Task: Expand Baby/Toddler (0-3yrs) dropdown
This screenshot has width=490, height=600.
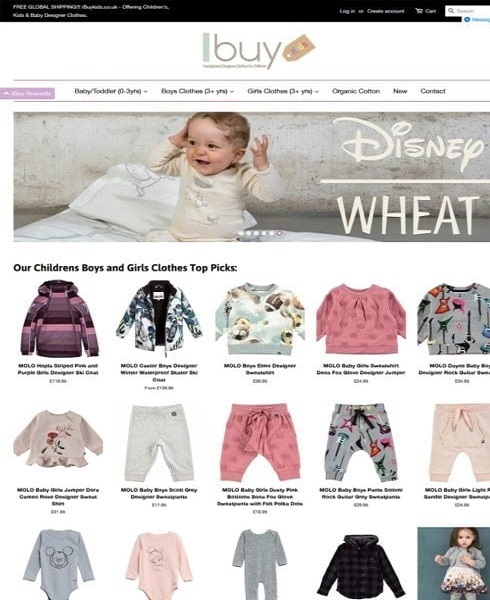Action: 111,91
